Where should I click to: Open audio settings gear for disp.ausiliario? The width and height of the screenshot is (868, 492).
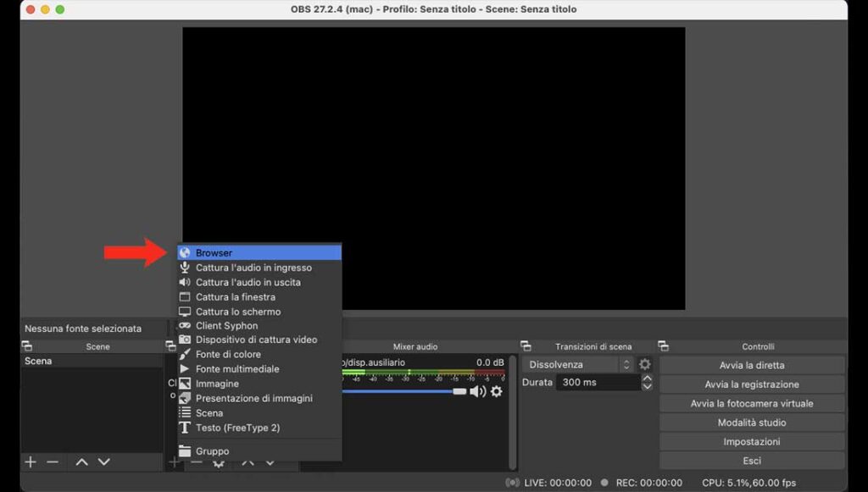click(497, 391)
